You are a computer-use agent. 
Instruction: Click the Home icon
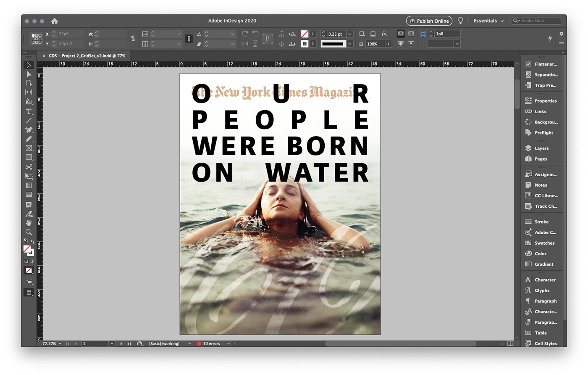click(x=54, y=21)
